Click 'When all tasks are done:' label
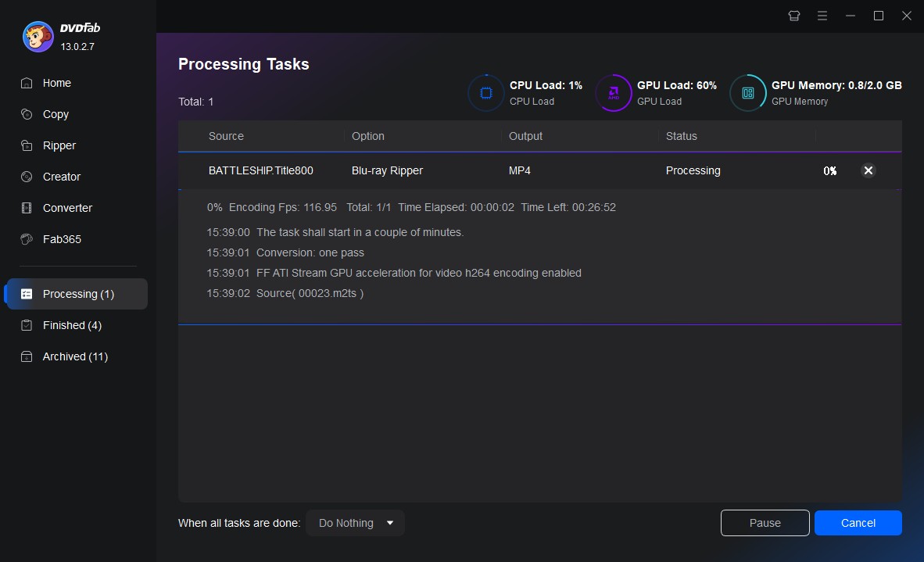 tap(239, 523)
